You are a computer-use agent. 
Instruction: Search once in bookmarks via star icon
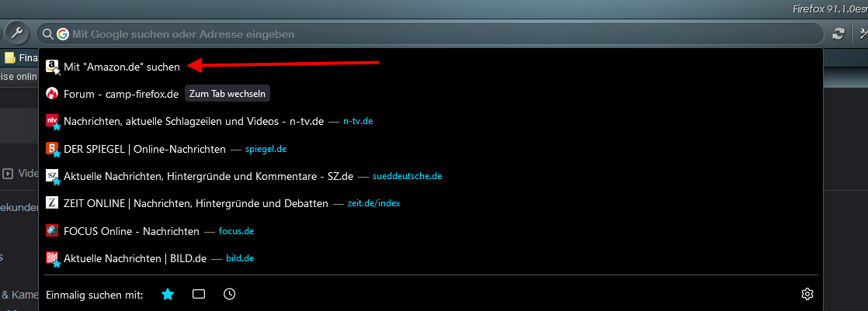(168, 295)
